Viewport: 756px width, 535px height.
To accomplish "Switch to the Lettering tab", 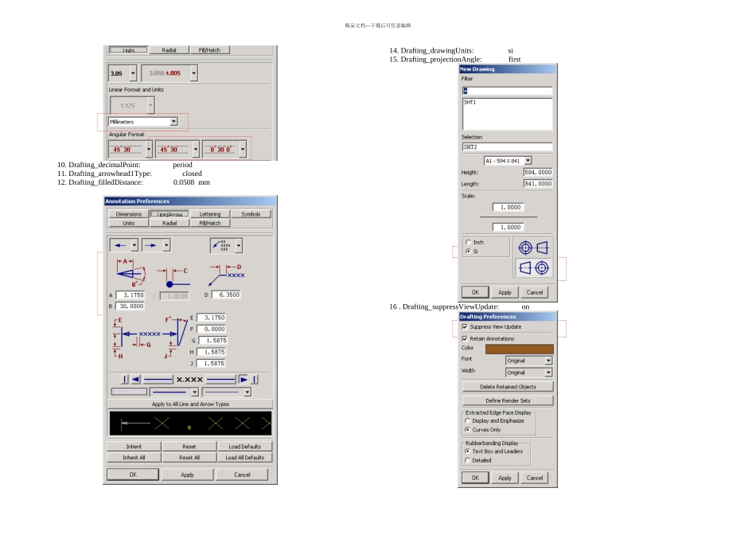I will coord(210,214).
